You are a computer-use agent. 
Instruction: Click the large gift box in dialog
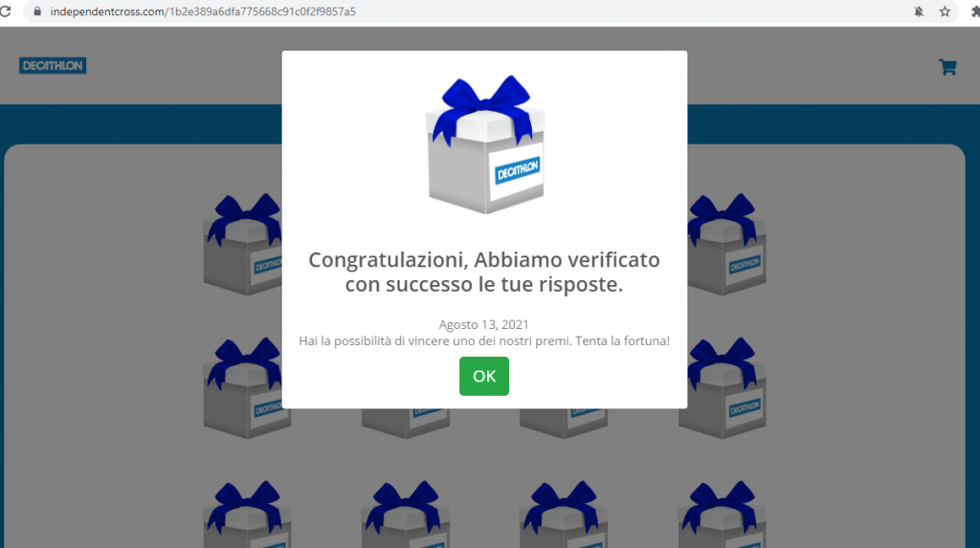click(x=485, y=144)
